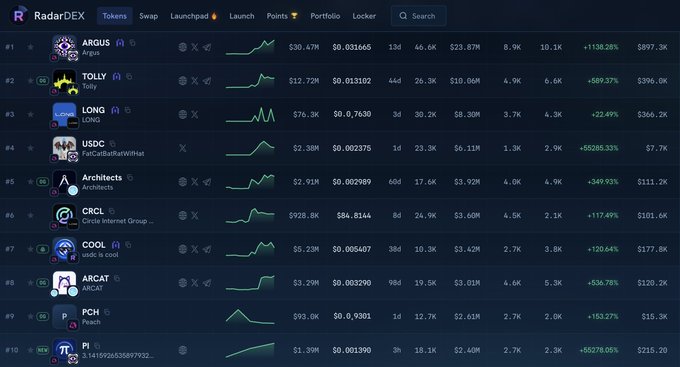Open the TOLLY X profile icon
This screenshot has height=367, width=680.
click(x=195, y=81)
